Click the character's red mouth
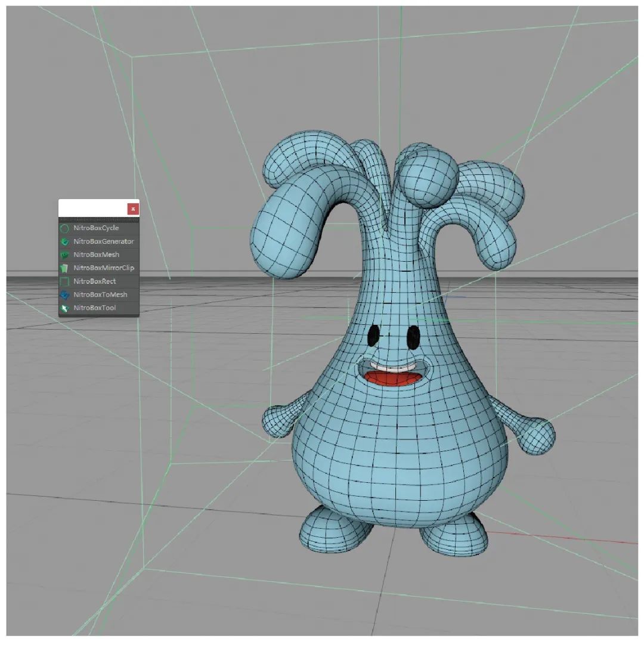644x645 pixels. (392, 377)
